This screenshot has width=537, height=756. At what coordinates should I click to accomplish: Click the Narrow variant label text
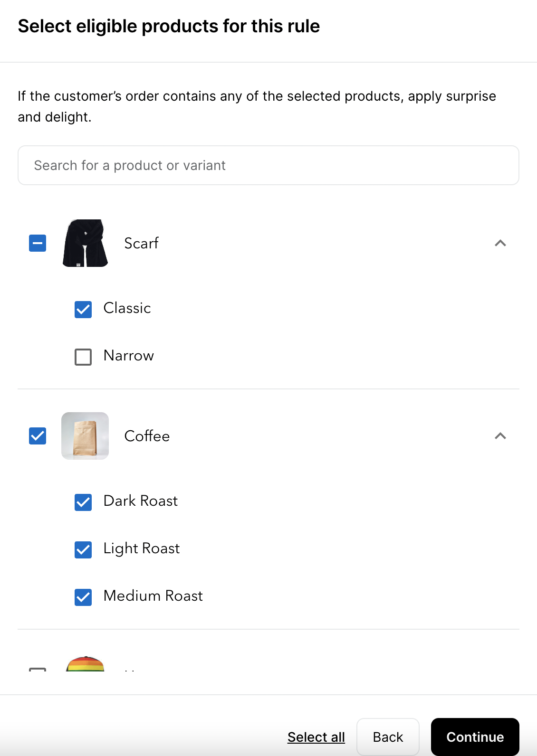coord(129,355)
